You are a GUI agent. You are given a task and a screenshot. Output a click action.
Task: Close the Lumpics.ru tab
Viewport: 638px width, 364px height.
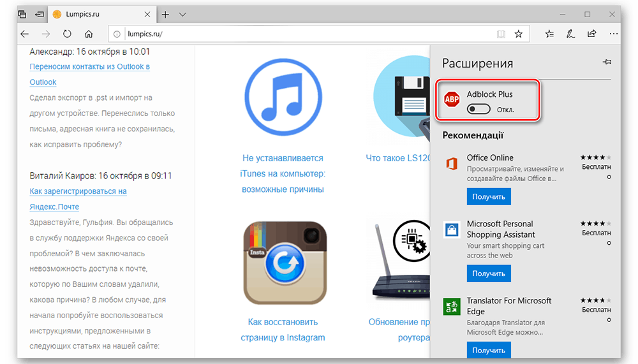[x=147, y=14]
